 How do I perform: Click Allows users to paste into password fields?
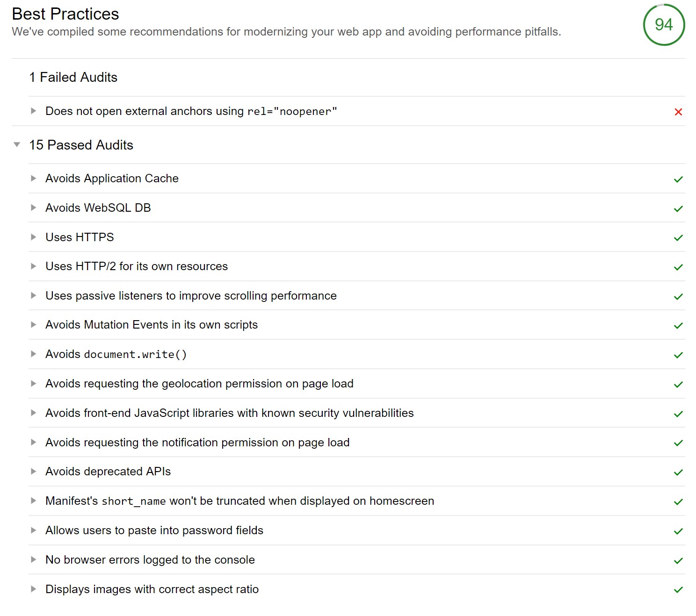pos(154,530)
